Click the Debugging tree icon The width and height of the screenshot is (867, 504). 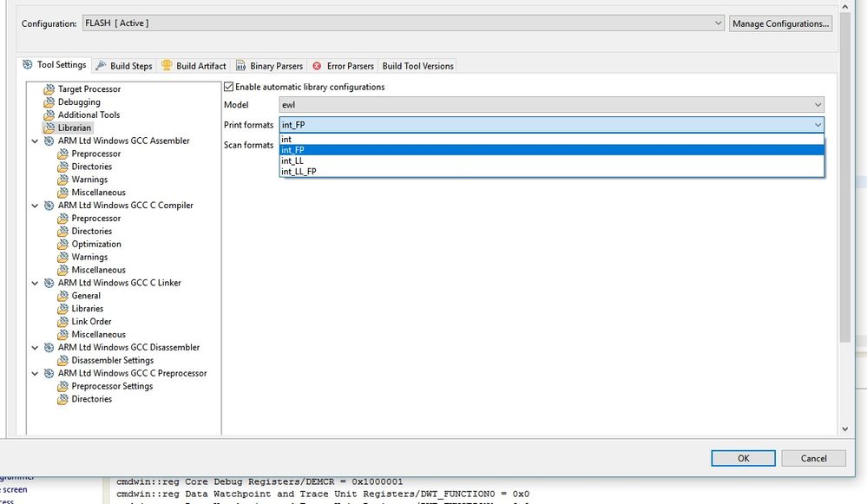49,101
